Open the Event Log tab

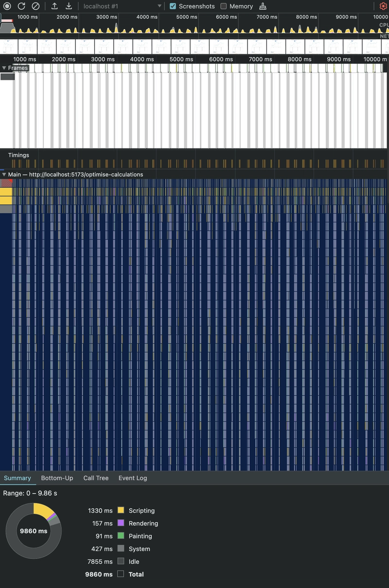point(132,478)
